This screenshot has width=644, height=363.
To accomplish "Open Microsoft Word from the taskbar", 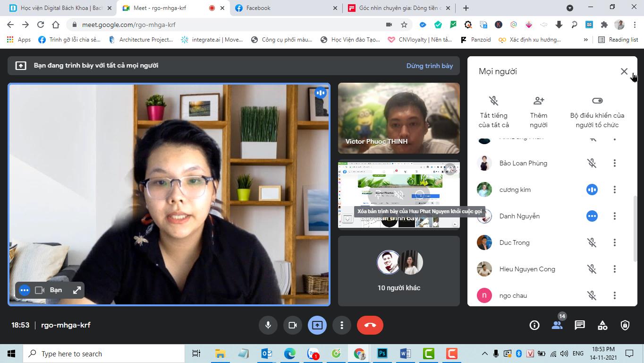I will pos(406,354).
